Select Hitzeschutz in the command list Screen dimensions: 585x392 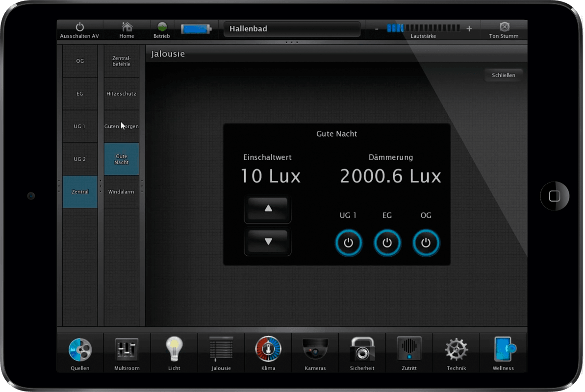coord(121,94)
